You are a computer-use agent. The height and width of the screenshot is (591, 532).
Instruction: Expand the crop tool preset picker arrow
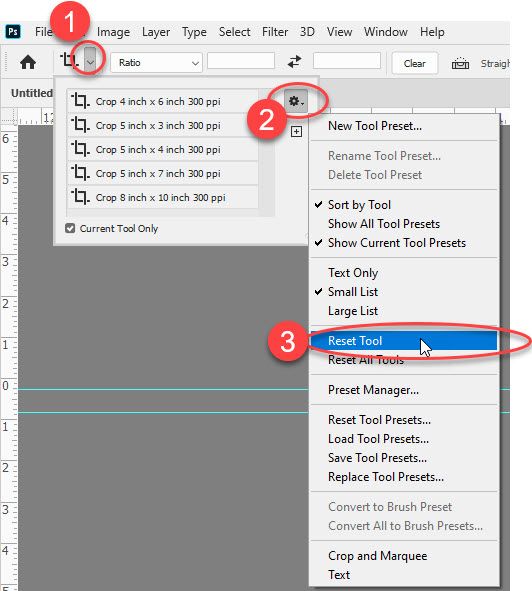[90, 60]
